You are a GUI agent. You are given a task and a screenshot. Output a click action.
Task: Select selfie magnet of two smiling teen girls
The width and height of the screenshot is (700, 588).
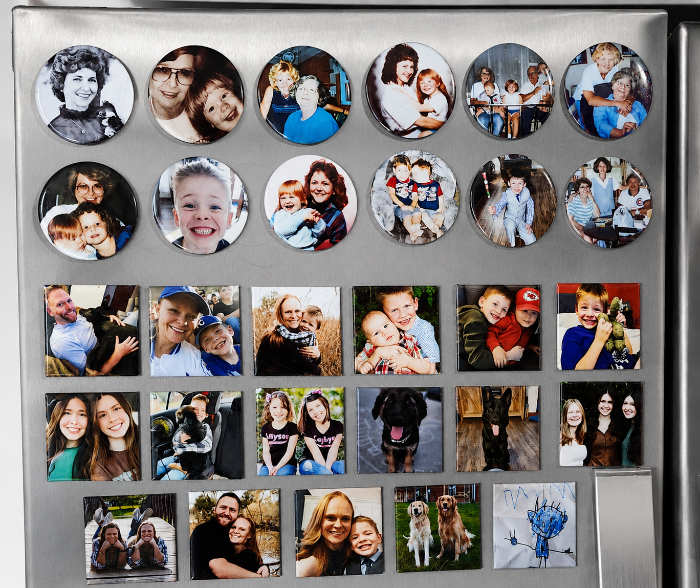coord(93,437)
